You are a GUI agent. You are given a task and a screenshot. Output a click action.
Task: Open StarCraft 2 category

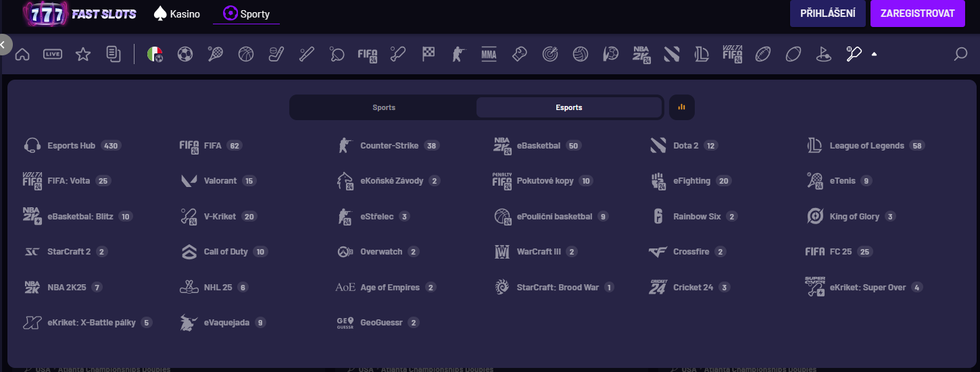tap(65, 252)
